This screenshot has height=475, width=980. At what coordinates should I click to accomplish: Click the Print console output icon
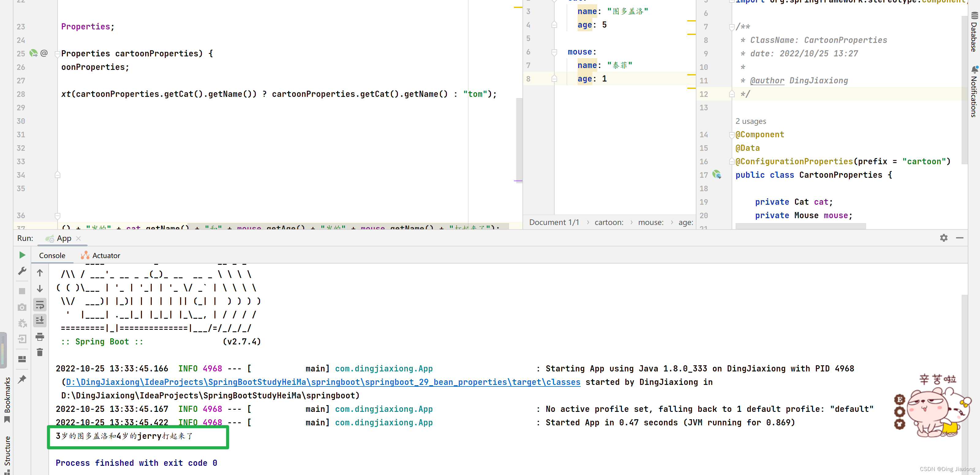pos(40,336)
